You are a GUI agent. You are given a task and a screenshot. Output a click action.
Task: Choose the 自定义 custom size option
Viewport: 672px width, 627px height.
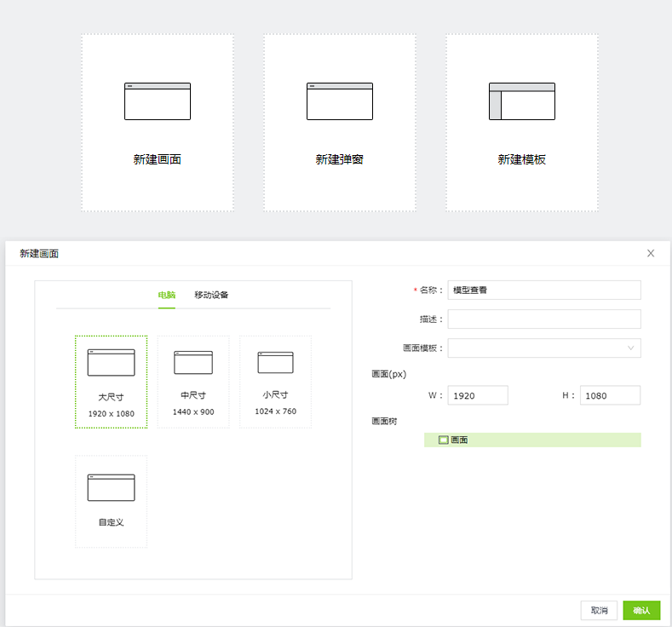click(111, 501)
